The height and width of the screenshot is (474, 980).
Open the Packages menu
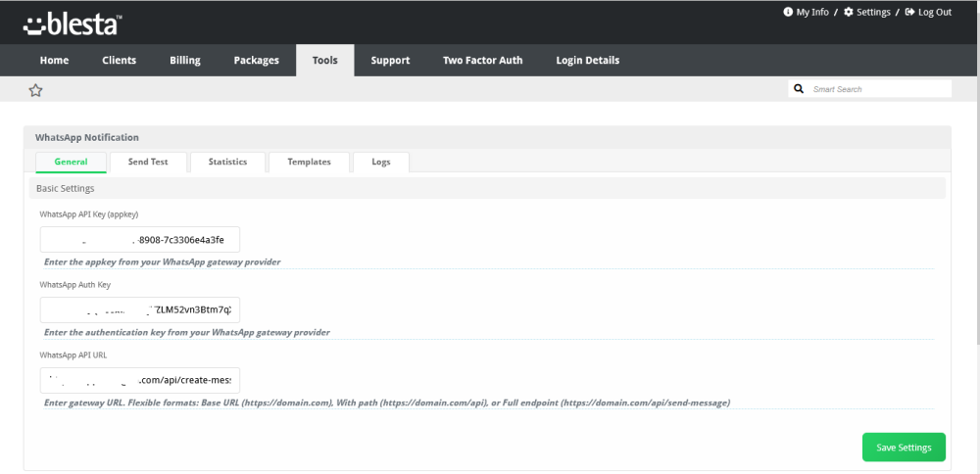[256, 60]
